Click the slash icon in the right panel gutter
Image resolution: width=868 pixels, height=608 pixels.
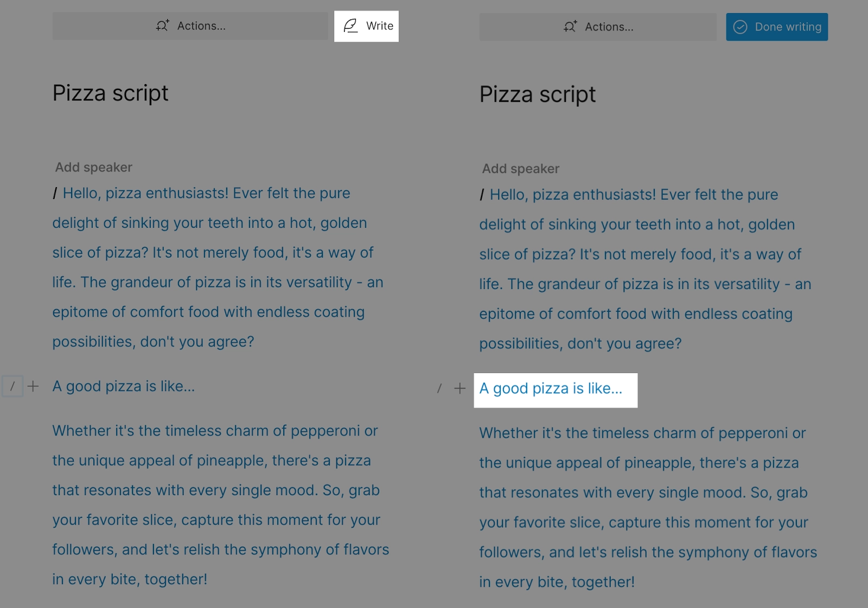[439, 388]
